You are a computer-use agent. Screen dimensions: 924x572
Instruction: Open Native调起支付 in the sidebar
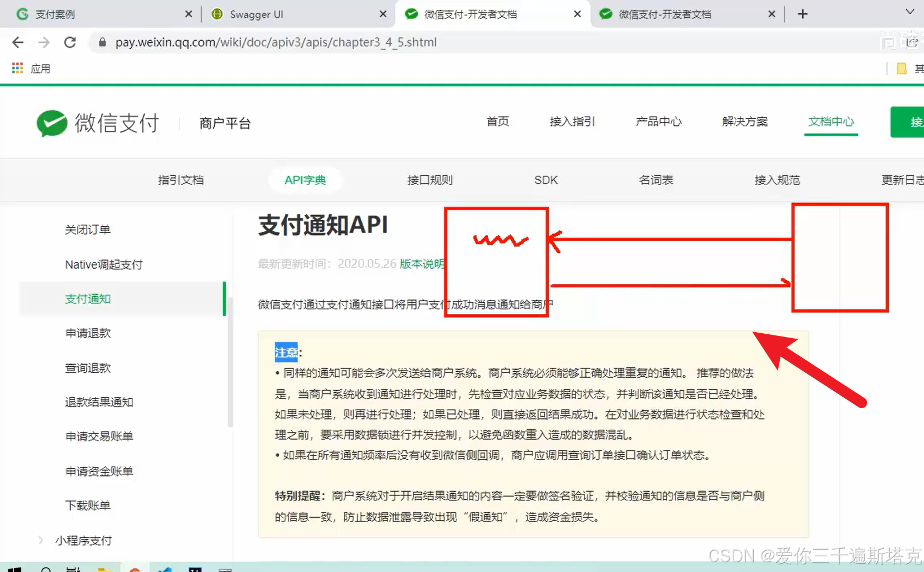(x=104, y=264)
